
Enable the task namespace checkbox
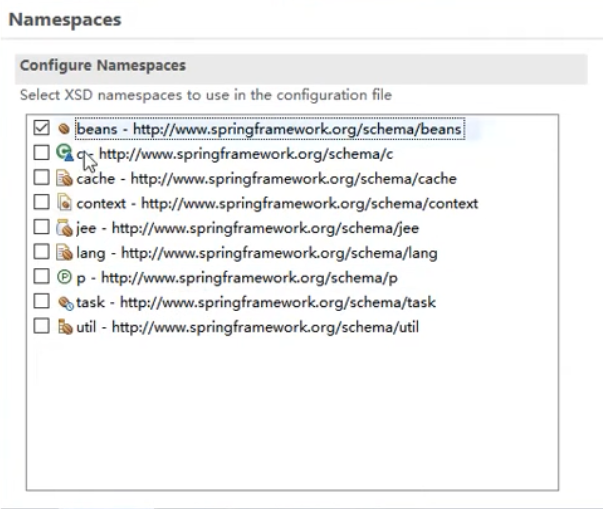coord(41,301)
